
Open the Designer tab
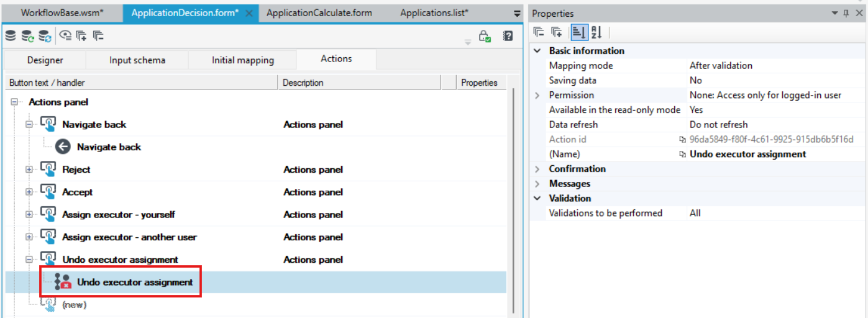tap(45, 60)
